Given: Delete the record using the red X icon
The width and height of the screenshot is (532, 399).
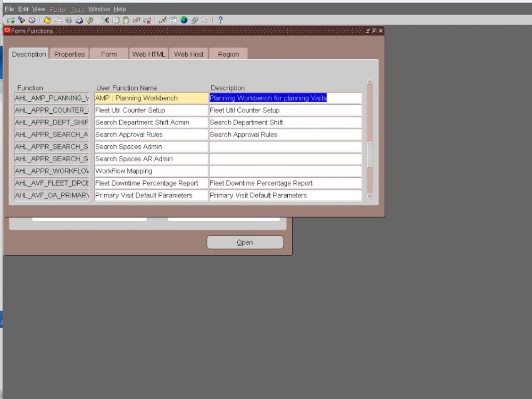Looking at the screenshot, I should pyautogui.click(x=147, y=20).
